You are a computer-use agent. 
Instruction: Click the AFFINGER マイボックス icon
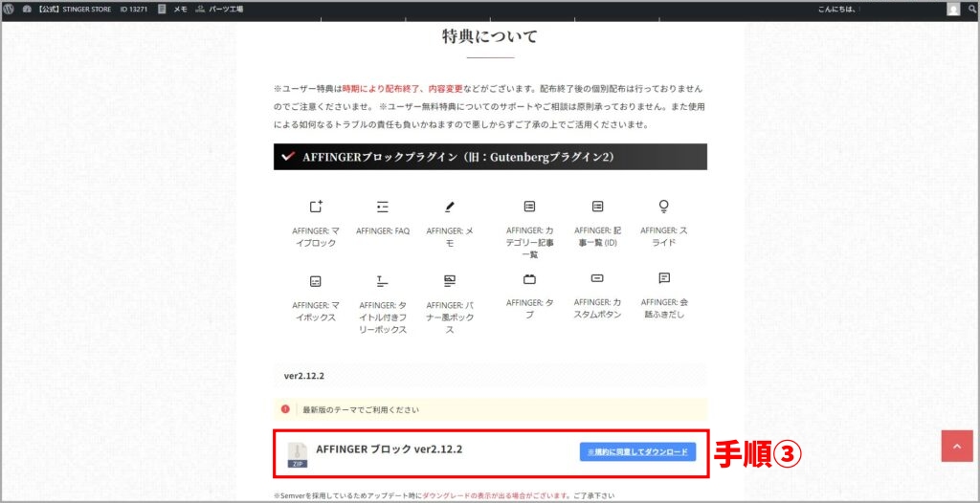coord(316,280)
